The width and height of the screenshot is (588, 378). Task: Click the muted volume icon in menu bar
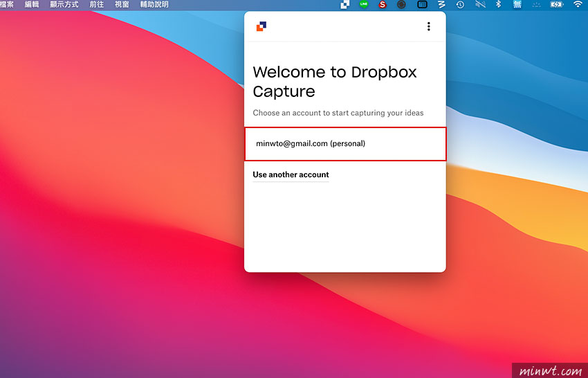tap(480, 5)
